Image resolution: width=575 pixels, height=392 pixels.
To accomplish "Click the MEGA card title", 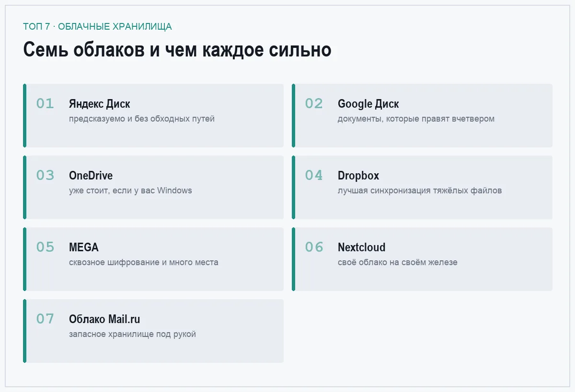I will (x=84, y=247).
